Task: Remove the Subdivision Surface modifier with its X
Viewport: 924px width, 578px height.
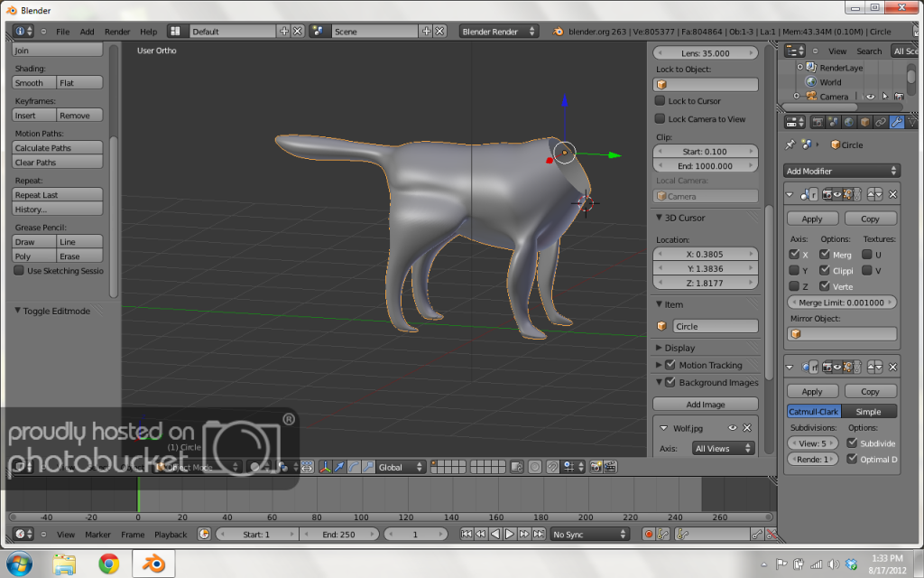Action: (892, 367)
